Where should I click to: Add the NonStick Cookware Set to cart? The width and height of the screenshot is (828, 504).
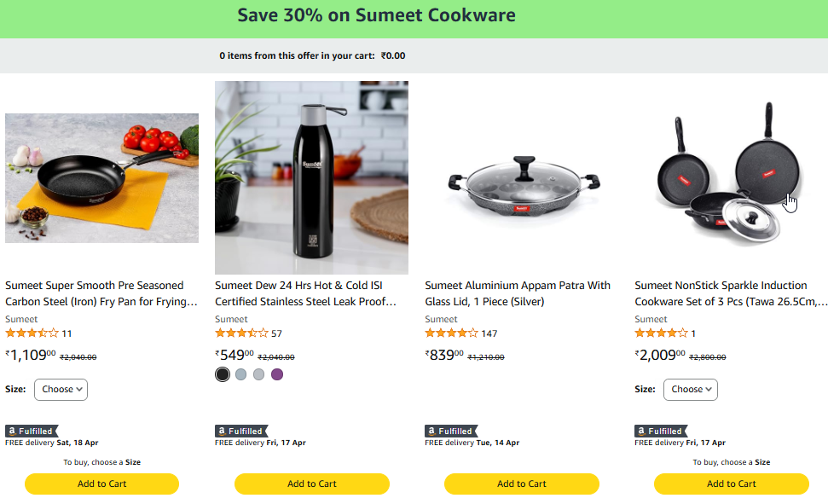pos(731,484)
